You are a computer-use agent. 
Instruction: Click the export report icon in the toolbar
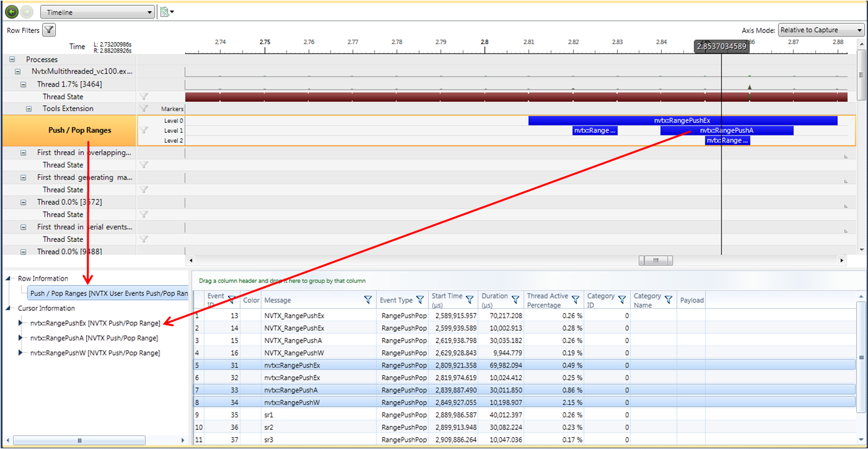pos(164,12)
